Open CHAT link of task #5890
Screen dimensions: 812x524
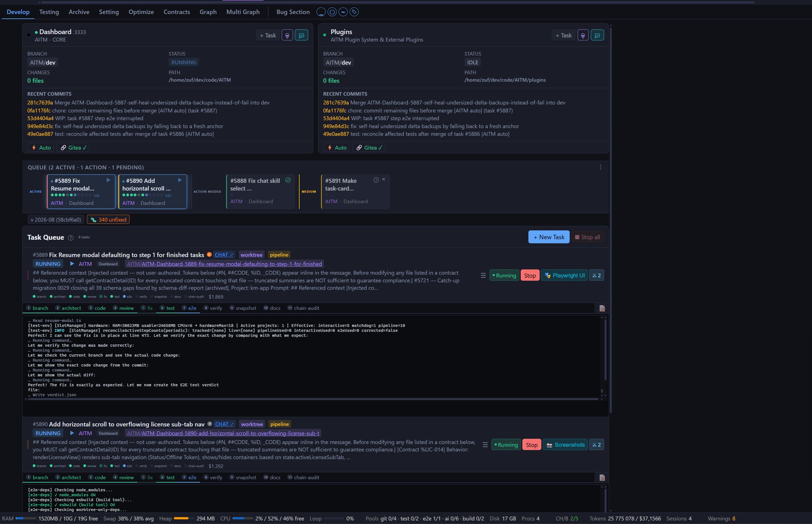click(224, 424)
